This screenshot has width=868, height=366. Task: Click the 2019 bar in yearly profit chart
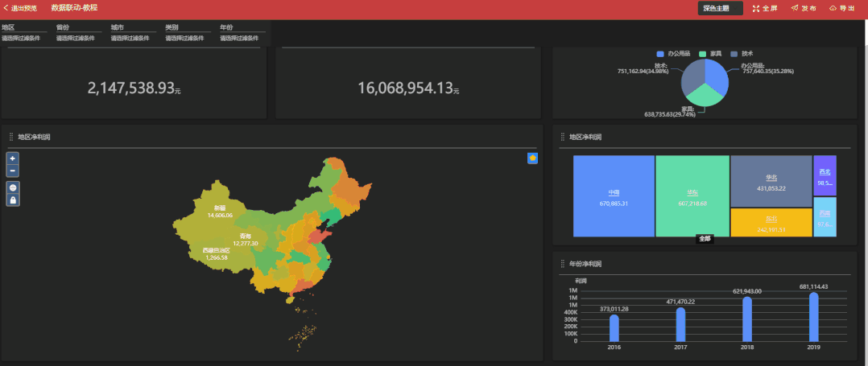[813, 316]
